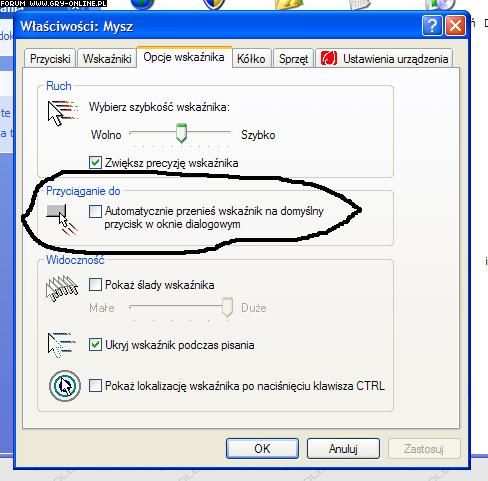Go to the Sprzęt tab
This screenshot has width=488, height=481.
tap(293, 59)
